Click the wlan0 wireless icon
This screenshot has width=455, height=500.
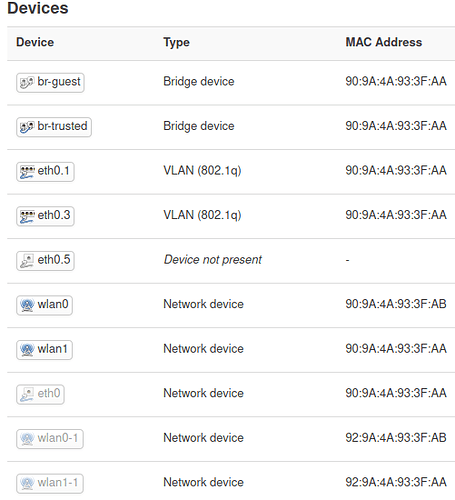27,305
